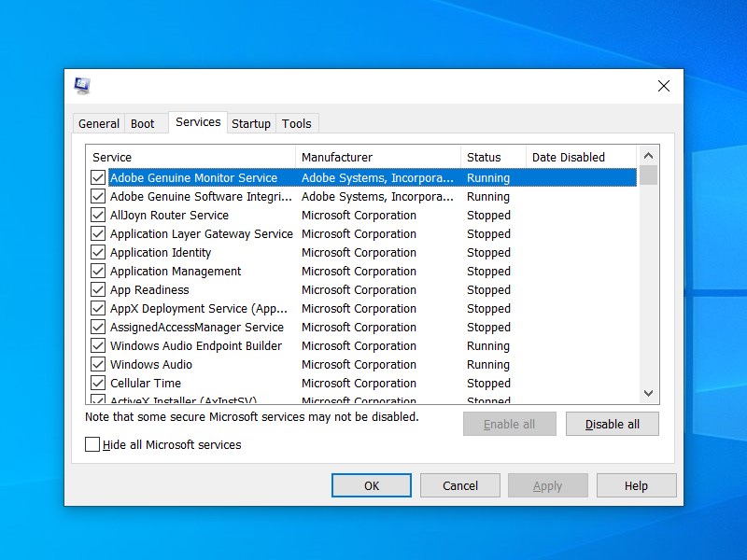Viewport: 747px width, 560px height.
Task: Click the Enable all button
Action: [x=509, y=424]
